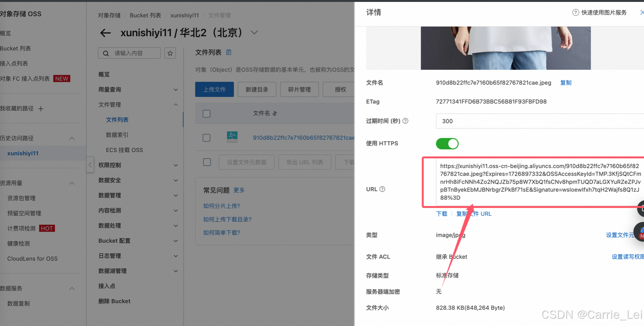Open ECS 挂载 OSS menu item
Screen dimensions: 644x326
(x=124, y=150)
